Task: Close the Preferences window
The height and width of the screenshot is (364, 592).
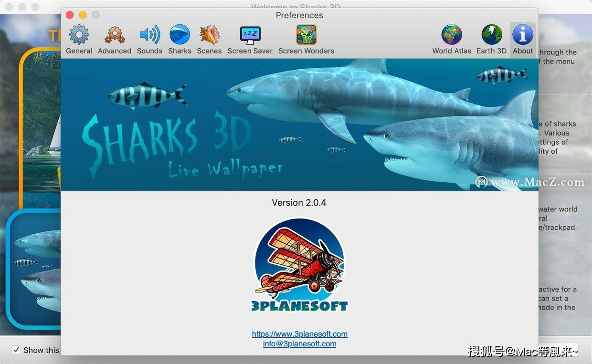Action: tap(70, 15)
